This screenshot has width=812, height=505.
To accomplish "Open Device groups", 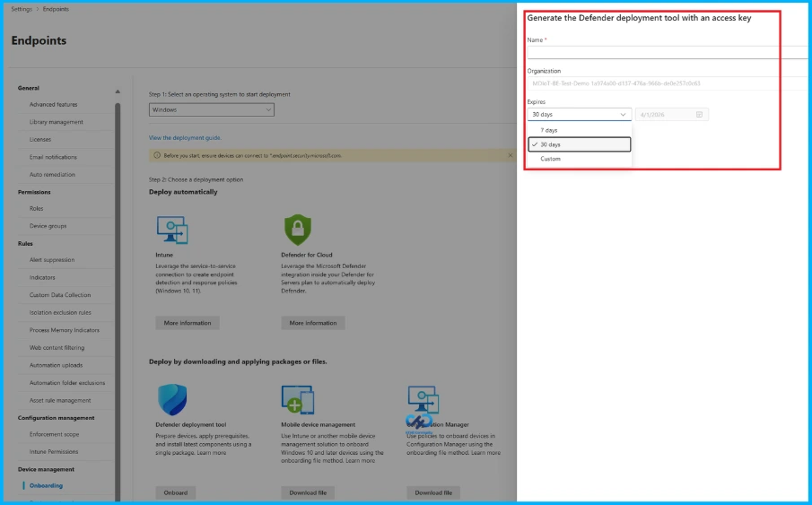I will [x=48, y=226].
